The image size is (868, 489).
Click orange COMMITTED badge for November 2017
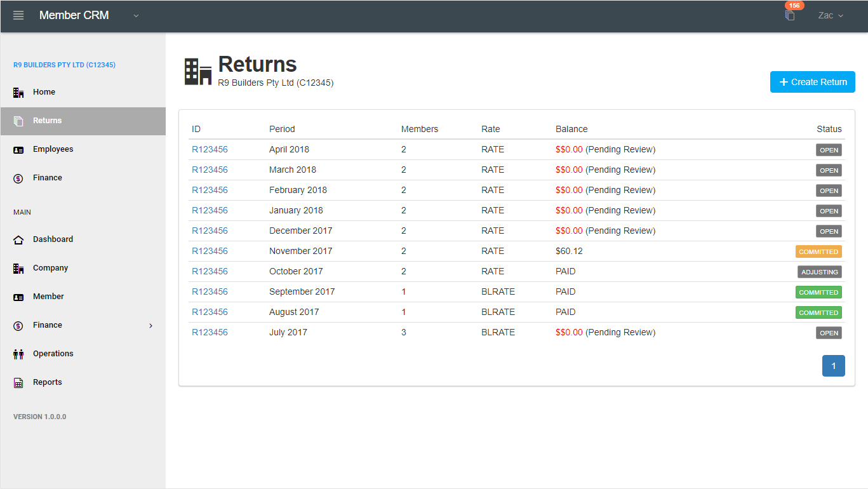click(818, 252)
